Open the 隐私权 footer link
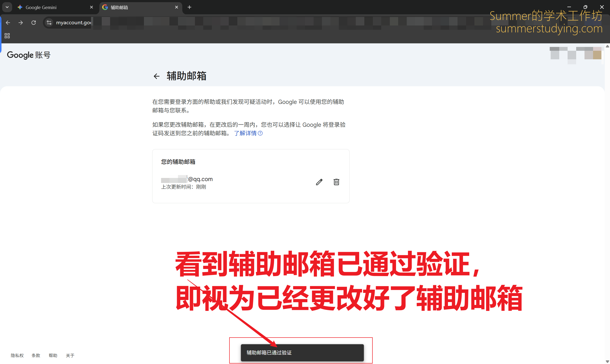The height and width of the screenshot is (364, 610). coord(17,355)
